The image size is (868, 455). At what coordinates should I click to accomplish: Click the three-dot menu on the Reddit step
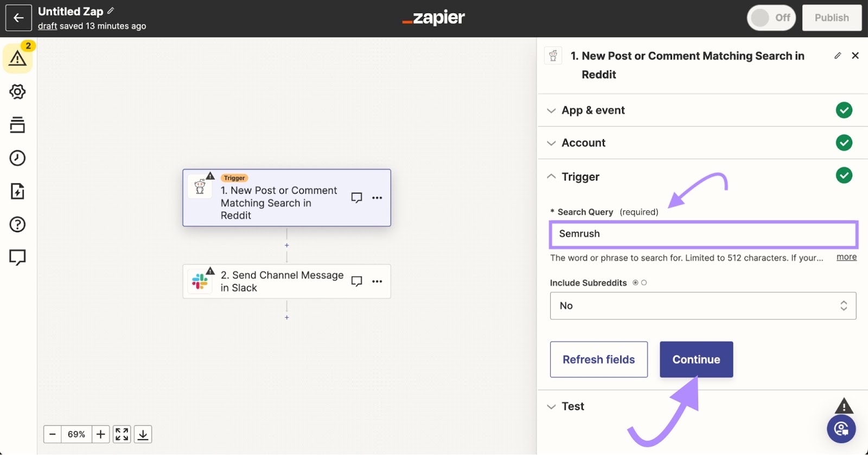click(x=377, y=198)
